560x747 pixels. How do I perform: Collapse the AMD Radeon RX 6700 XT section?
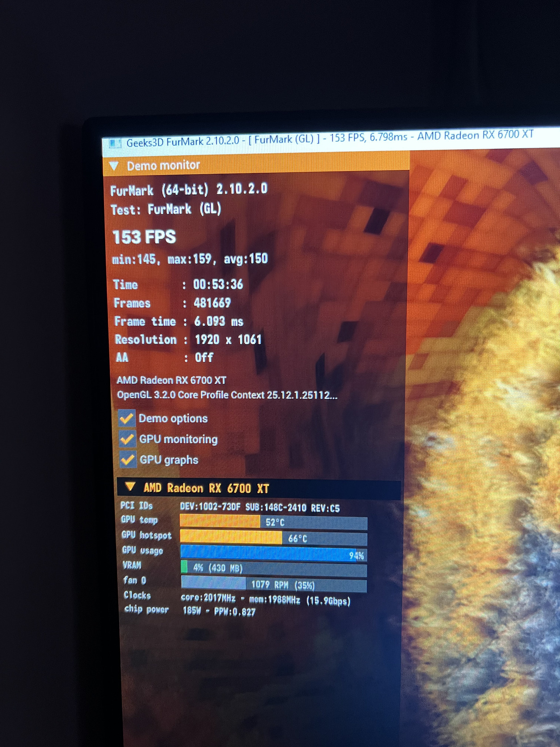[130, 486]
